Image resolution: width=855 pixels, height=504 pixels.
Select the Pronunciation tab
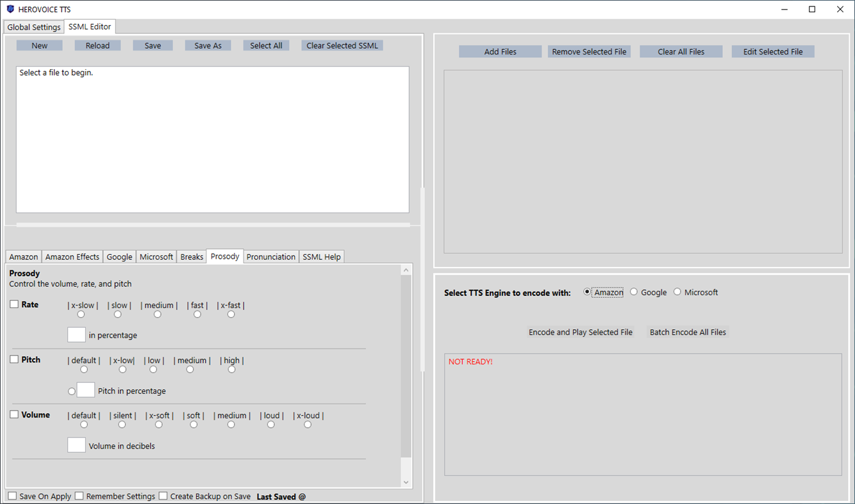pyautogui.click(x=270, y=256)
